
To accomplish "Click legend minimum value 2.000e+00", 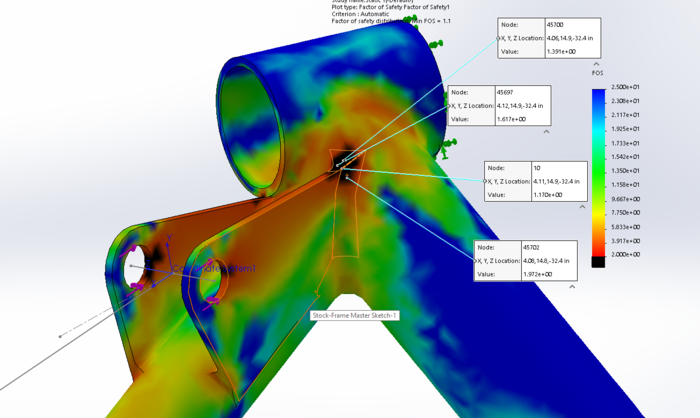I will click(625, 255).
